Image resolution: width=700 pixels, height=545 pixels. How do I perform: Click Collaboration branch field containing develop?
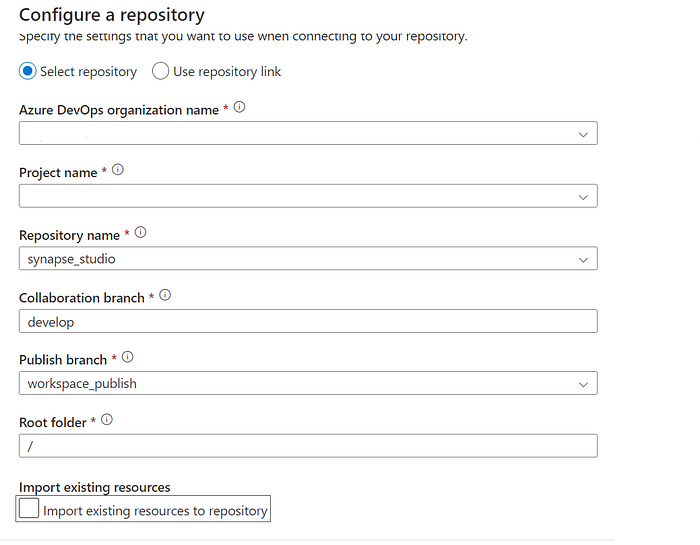point(308,321)
